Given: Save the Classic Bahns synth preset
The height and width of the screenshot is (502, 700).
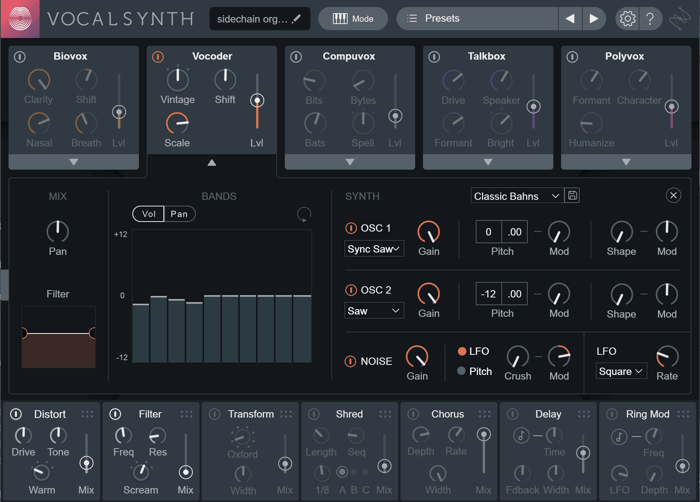Looking at the screenshot, I should 572,196.
